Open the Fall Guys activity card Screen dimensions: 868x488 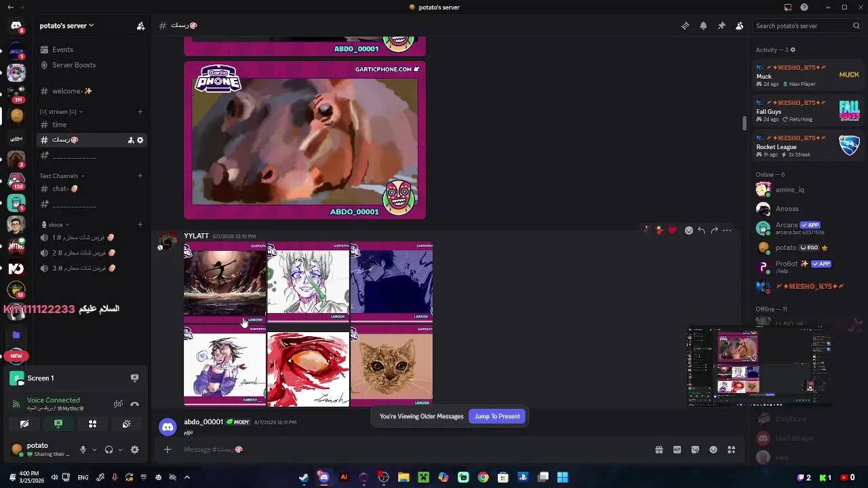[x=808, y=111]
